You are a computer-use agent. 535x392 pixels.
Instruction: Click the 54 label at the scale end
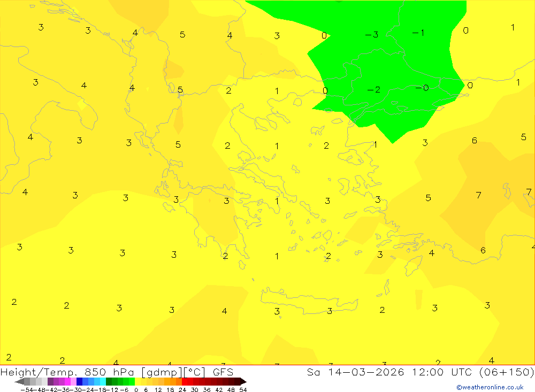[x=243, y=390]
